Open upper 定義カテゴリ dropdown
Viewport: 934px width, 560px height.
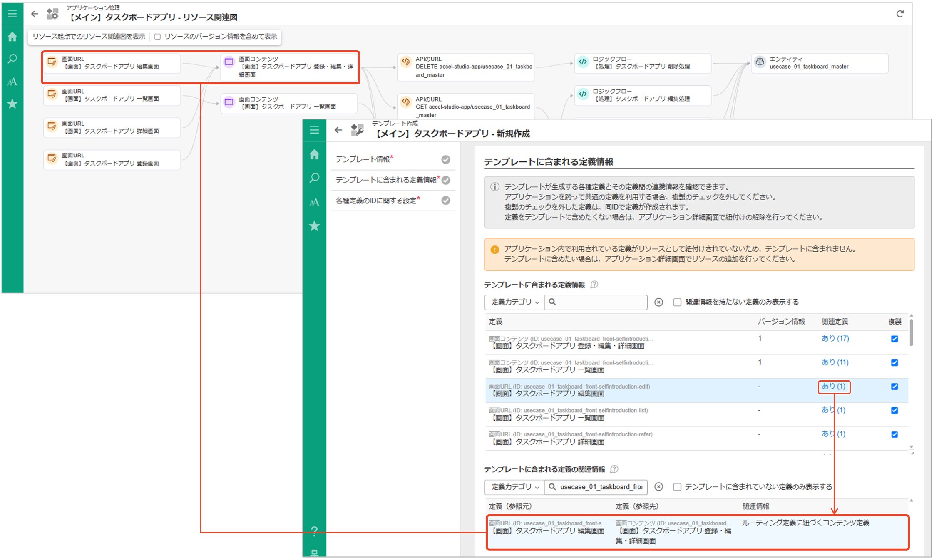(515, 302)
